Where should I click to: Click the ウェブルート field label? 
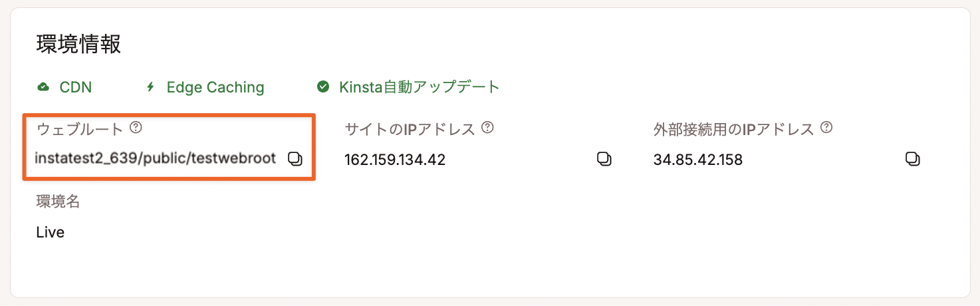pos(80,129)
